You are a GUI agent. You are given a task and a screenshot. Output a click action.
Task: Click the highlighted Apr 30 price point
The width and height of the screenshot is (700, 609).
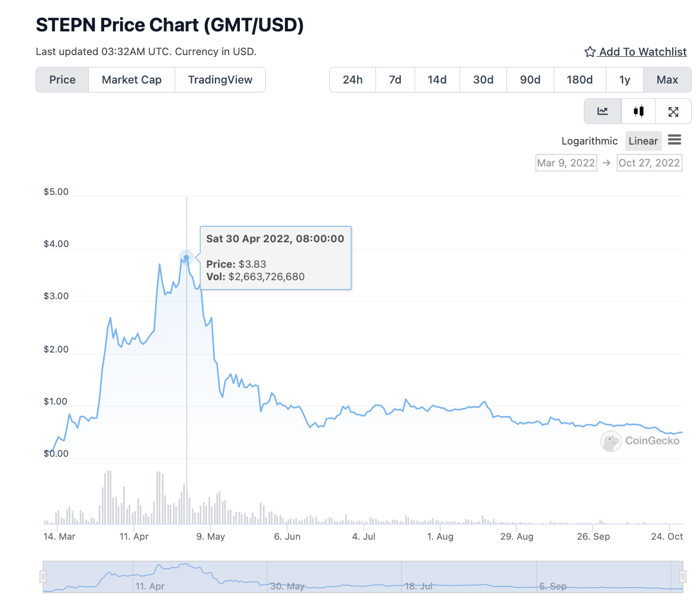(187, 258)
